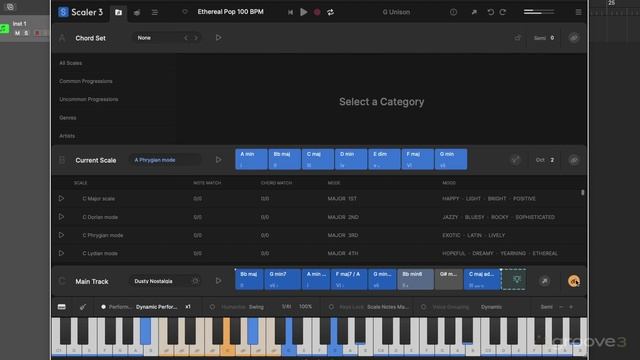Click the Scaler 3 logo icon
This screenshot has width=640, height=360.
(63, 12)
